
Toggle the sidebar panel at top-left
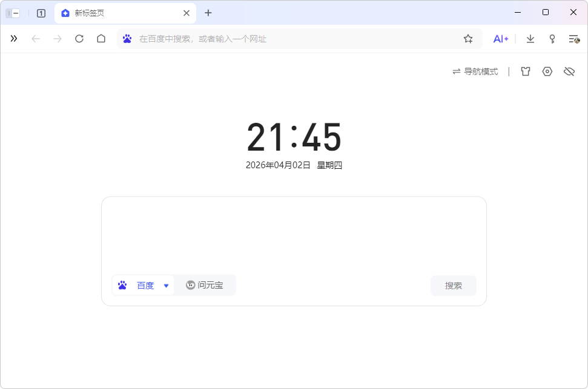[13, 13]
